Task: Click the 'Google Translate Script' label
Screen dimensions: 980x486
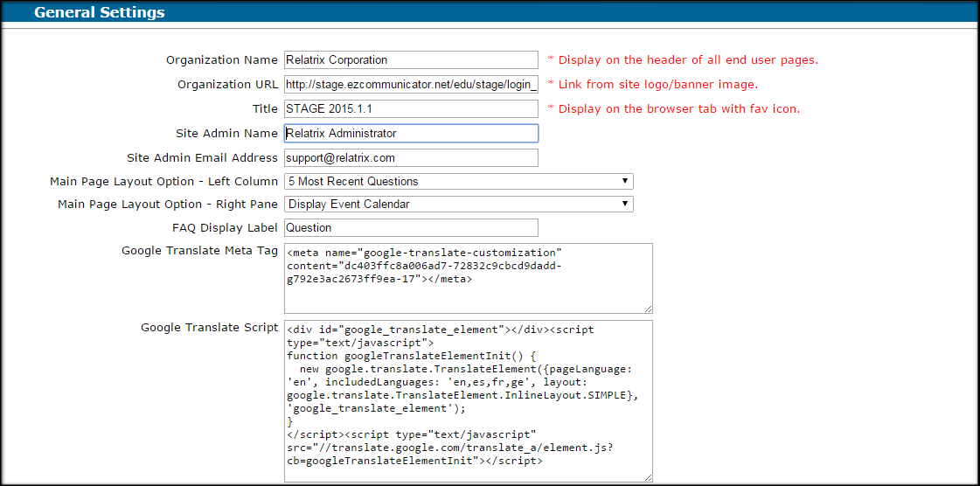Action: point(209,327)
